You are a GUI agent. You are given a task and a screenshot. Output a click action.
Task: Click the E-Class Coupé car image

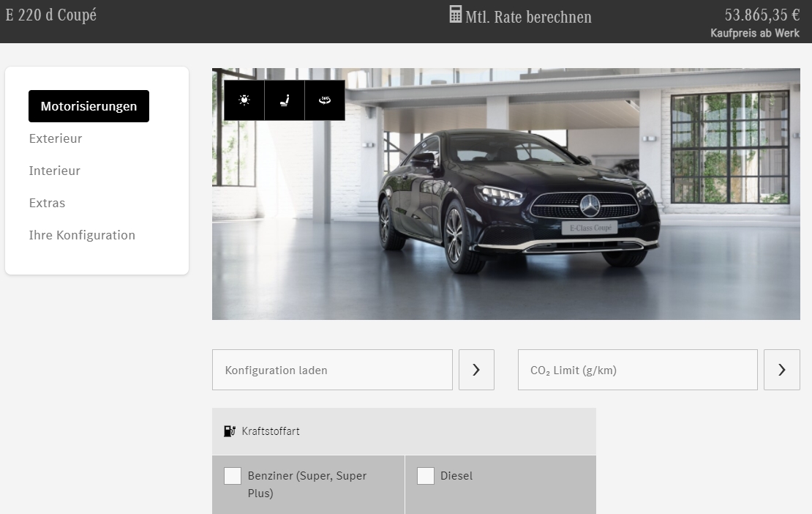point(506,194)
